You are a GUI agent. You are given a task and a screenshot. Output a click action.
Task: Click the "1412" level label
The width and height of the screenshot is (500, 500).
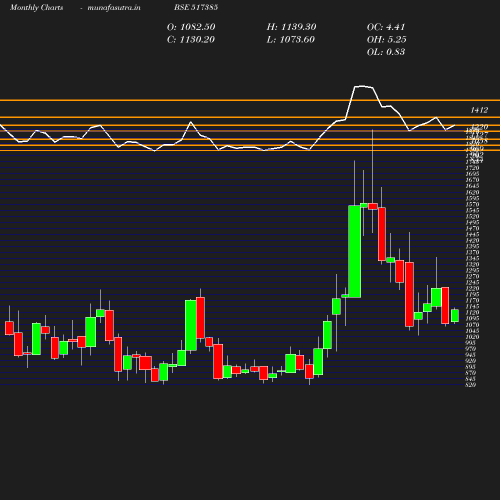pos(479,110)
